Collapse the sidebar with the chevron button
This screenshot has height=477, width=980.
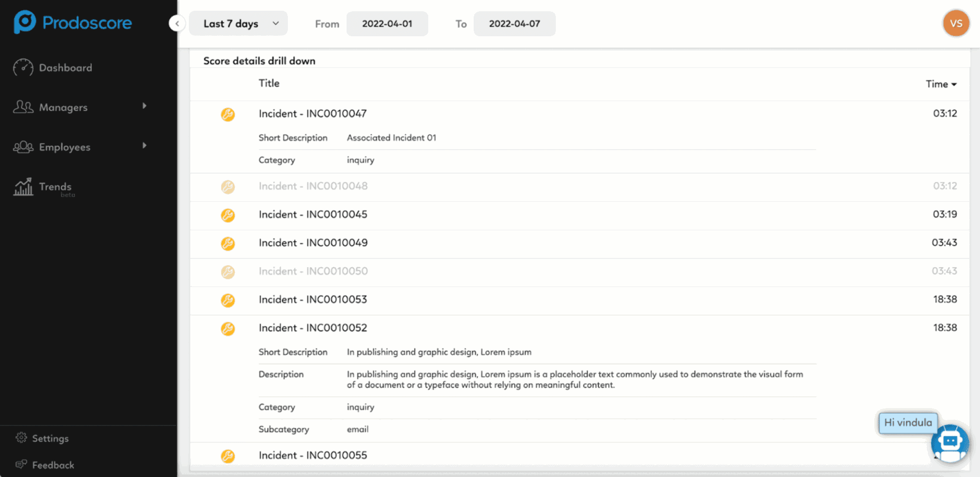click(x=177, y=23)
